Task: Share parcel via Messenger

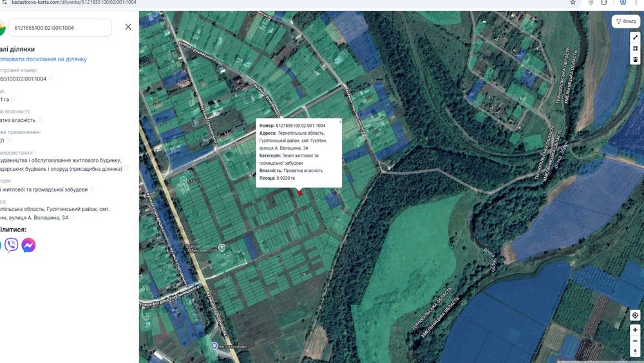Action: 28,245
